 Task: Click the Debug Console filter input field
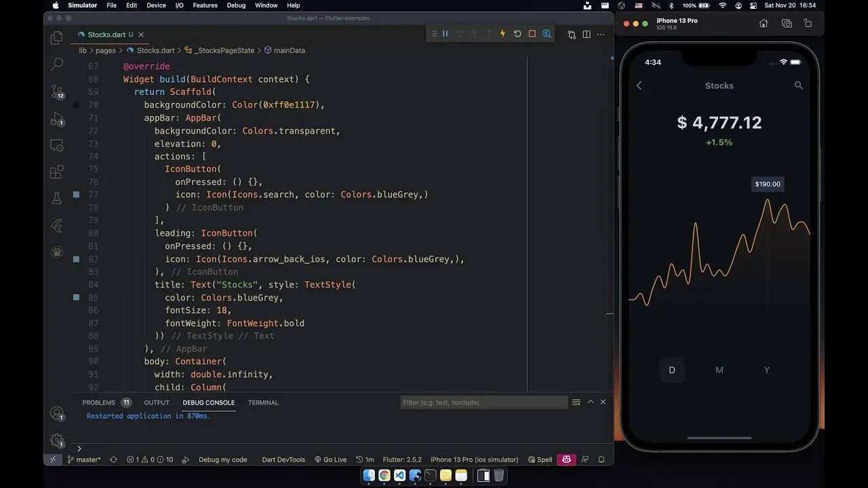(x=484, y=402)
